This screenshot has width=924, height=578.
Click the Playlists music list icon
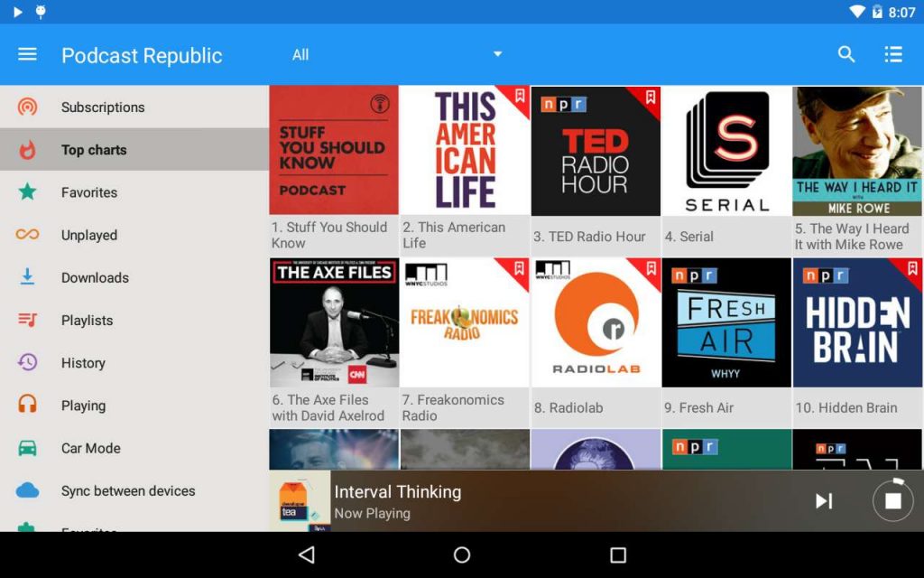tap(27, 320)
